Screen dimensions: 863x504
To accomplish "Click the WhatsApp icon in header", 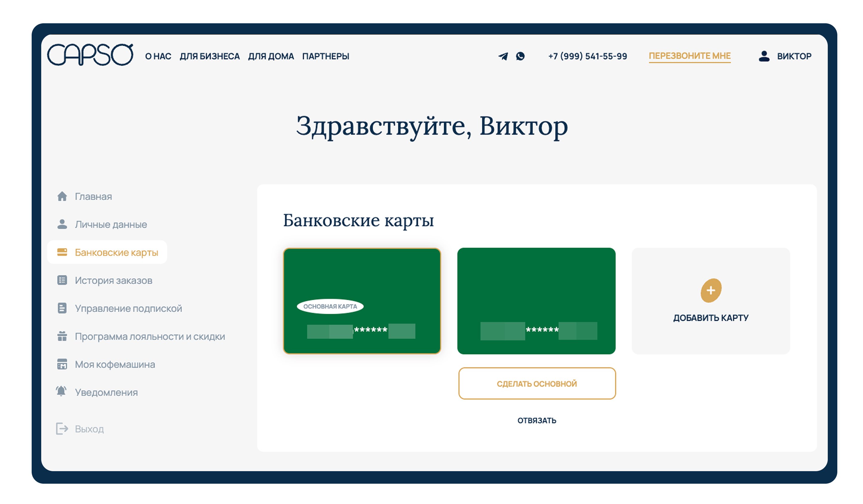I will tap(520, 56).
